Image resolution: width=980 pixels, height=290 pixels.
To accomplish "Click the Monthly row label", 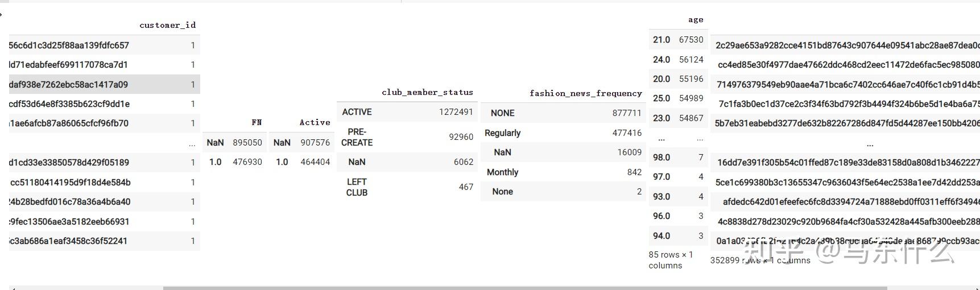I will pyautogui.click(x=502, y=172).
